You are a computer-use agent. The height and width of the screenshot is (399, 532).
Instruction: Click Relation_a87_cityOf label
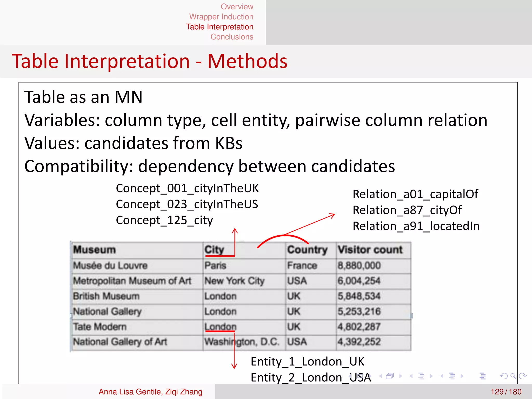click(x=407, y=210)
